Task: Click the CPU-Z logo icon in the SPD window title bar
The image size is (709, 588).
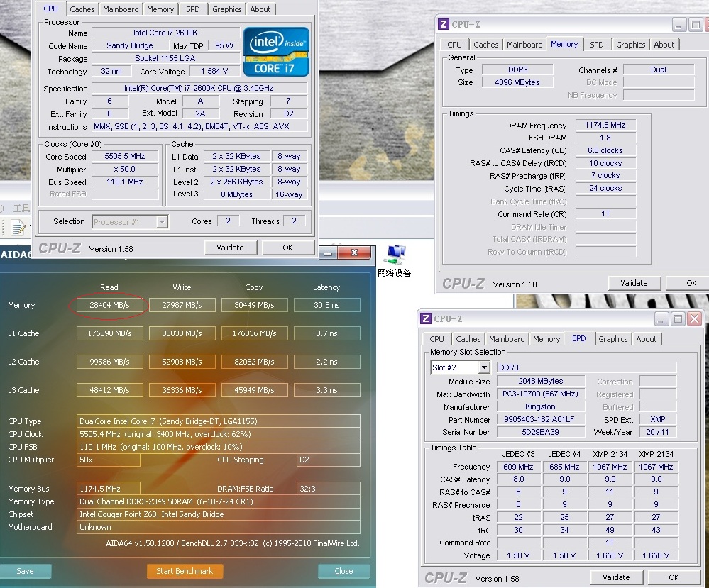Action: point(426,319)
